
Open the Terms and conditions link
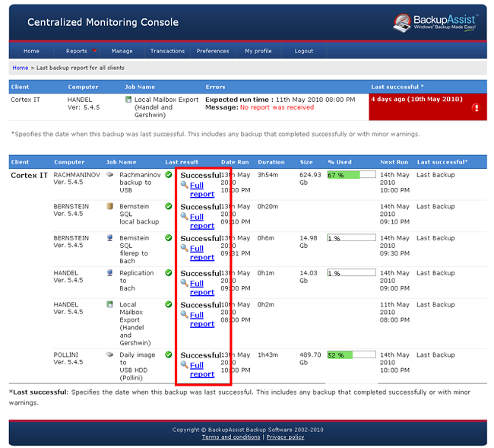tap(231, 437)
